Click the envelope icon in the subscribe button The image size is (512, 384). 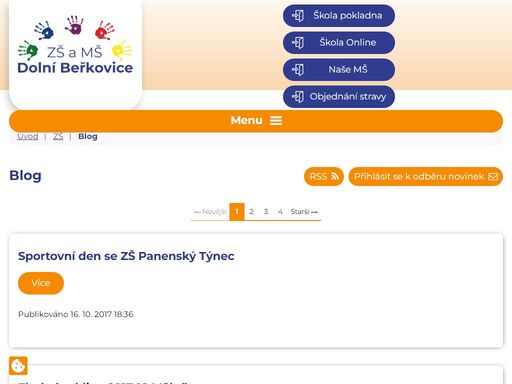pos(493,176)
